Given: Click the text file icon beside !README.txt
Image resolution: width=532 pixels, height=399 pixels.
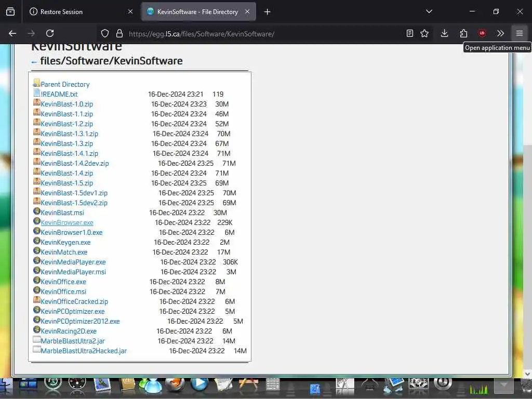Looking at the screenshot, I should [x=37, y=93].
